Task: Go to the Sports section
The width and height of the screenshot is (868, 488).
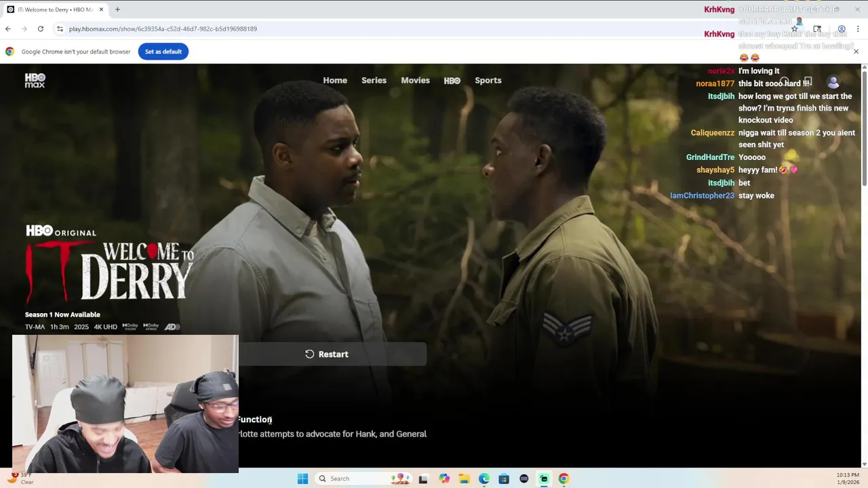Action: 488,80
